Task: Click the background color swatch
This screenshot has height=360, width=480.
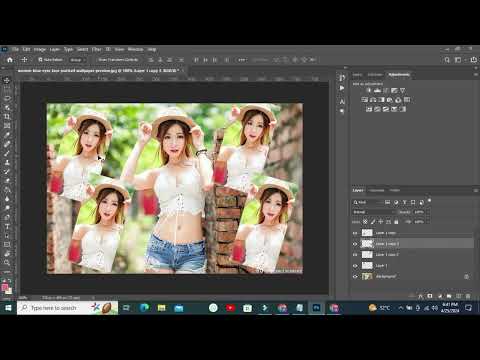Action: [9, 291]
